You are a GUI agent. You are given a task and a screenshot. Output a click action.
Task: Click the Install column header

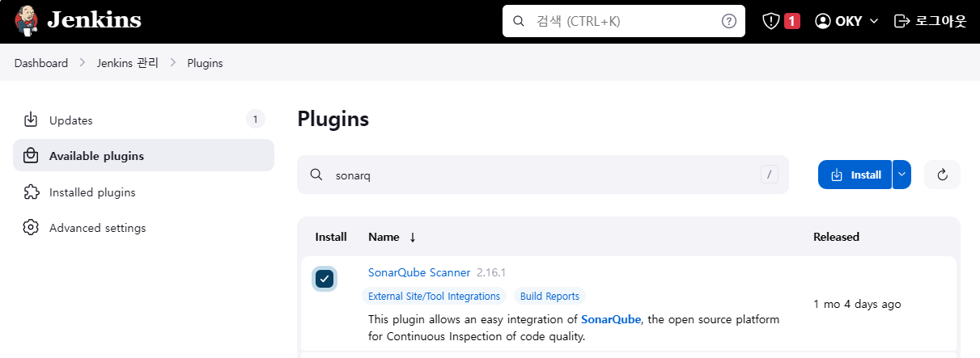click(x=331, y=237)
